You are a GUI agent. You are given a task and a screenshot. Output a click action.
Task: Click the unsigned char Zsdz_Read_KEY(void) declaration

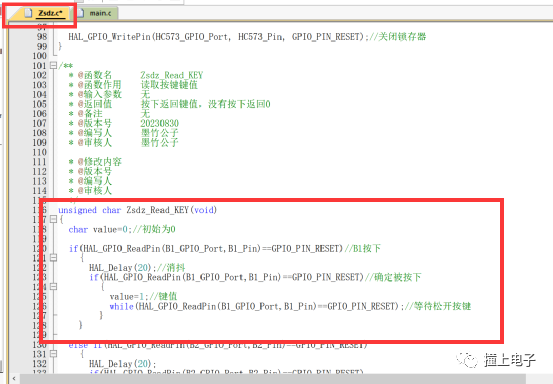click(x=138, y=210)
